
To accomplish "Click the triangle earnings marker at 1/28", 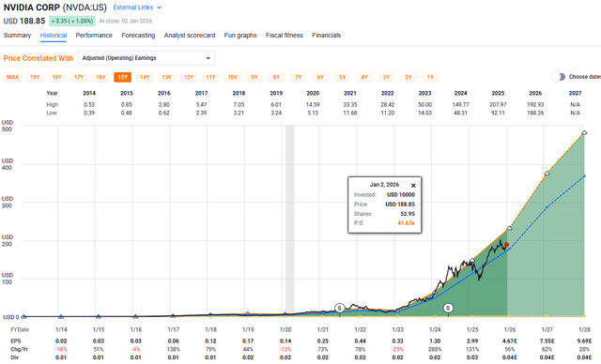I will pos(584,132).
